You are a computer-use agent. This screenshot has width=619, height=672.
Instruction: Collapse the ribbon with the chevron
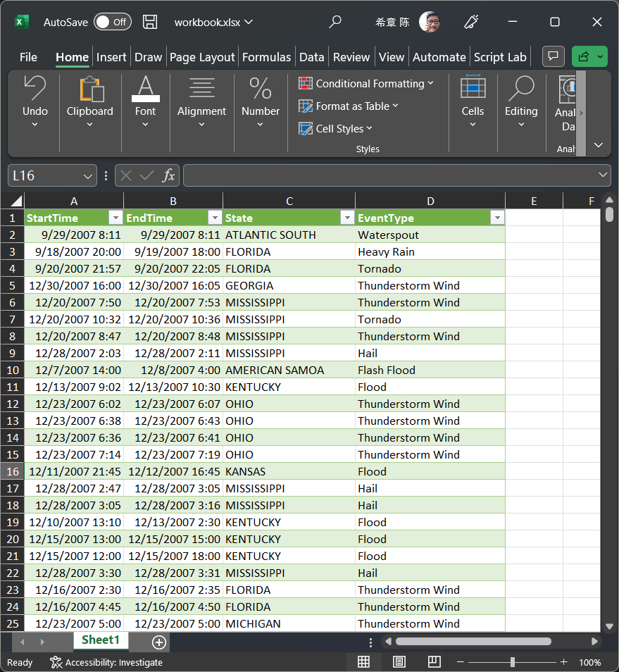point(599,145)
